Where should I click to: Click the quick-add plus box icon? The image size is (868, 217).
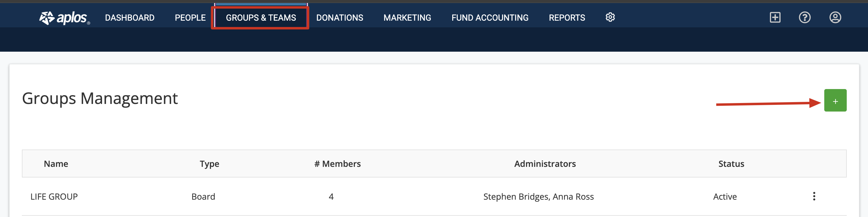[x=775, y=17]
